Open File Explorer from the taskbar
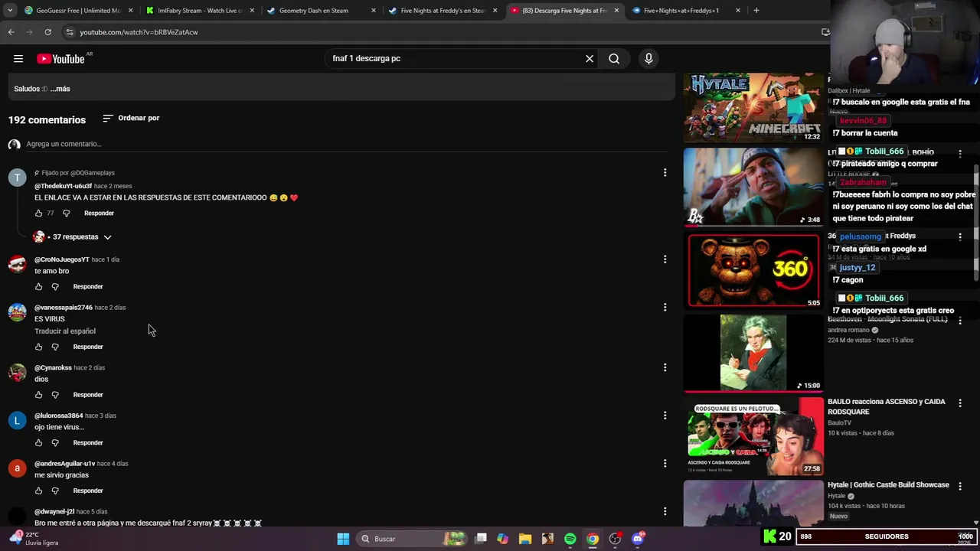This screenshot has width=980, height=551. click(525, 539)
